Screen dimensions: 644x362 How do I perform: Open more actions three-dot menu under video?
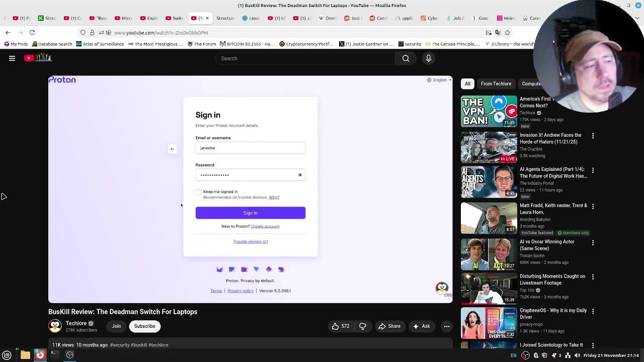pyautogui.click(x=446, y=326)
